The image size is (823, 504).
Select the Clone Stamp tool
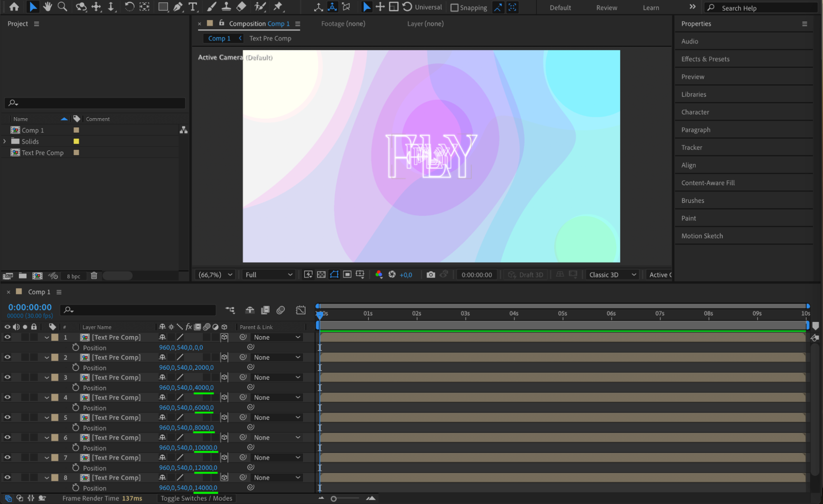[226, 7]
